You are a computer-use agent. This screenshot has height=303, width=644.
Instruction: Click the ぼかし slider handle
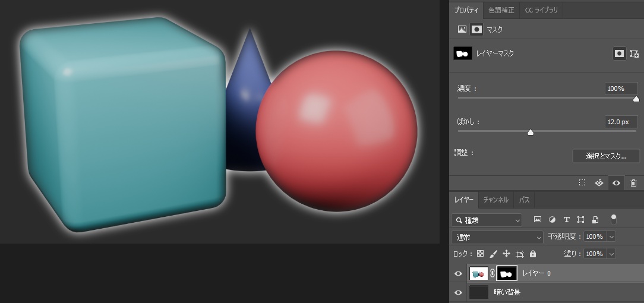(x=531, y=132)
